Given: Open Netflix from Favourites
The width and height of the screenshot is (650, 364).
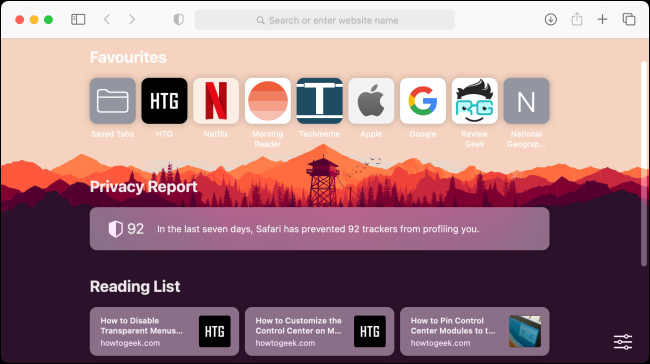Looking at the screenshot, I should [x=216, y=101].
